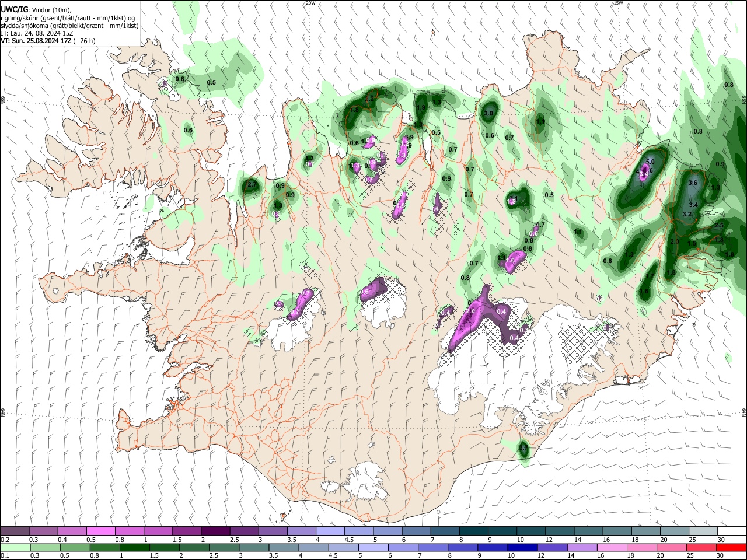Select the lavender 4–4.5 upper-scale swatch
Image resolution: width=747 pixels, height=560 pixels.
coord(330,531)
